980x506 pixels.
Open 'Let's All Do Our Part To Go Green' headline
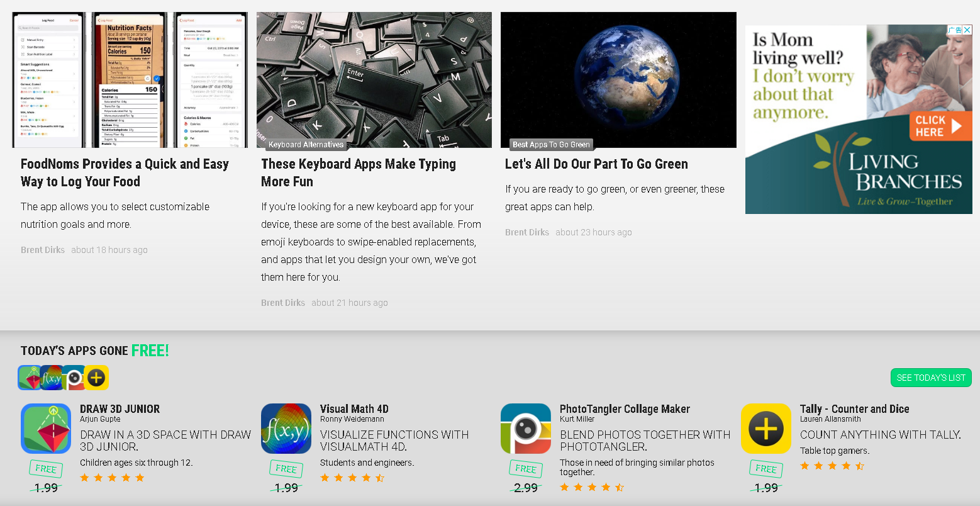pos(596,164)
